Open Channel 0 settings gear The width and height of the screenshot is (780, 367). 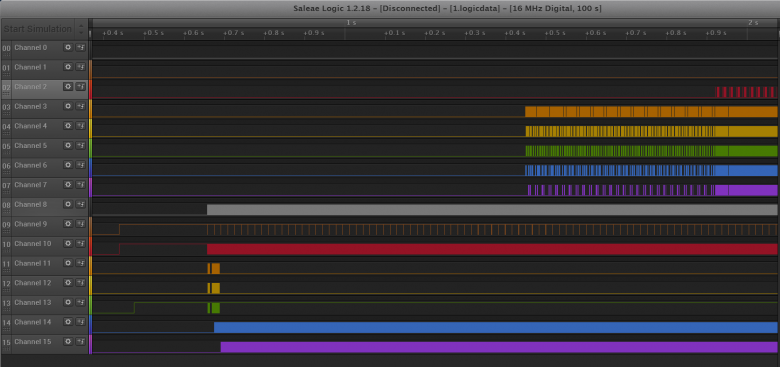click(x=68, y=48)
